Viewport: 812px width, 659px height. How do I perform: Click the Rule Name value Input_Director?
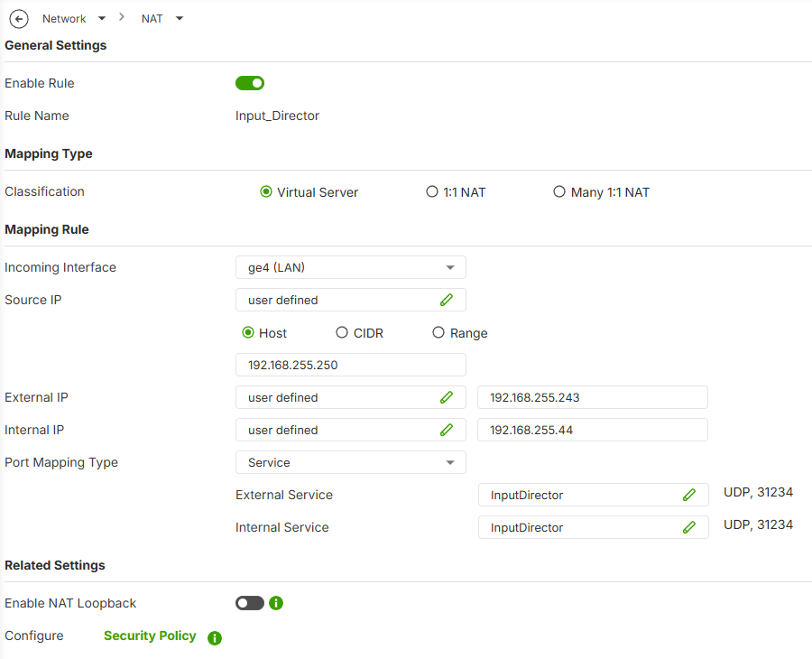pyautogui.click(x=277, y=116)
